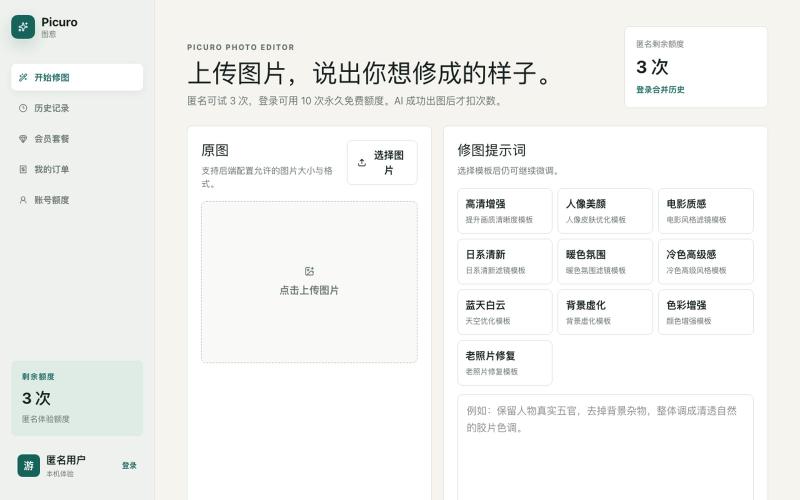Click the Picuro logo icon
The image size is (800, 500).
(23, 27)
